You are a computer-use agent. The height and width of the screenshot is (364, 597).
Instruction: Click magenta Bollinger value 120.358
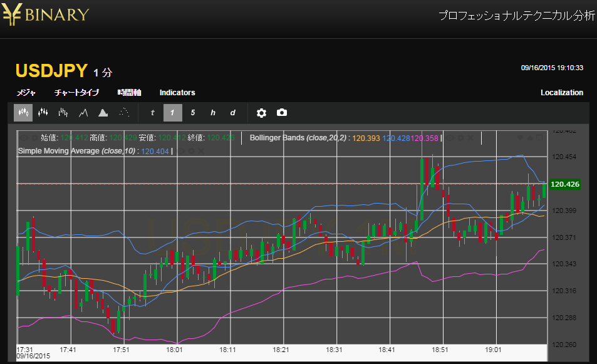(424, 138)
